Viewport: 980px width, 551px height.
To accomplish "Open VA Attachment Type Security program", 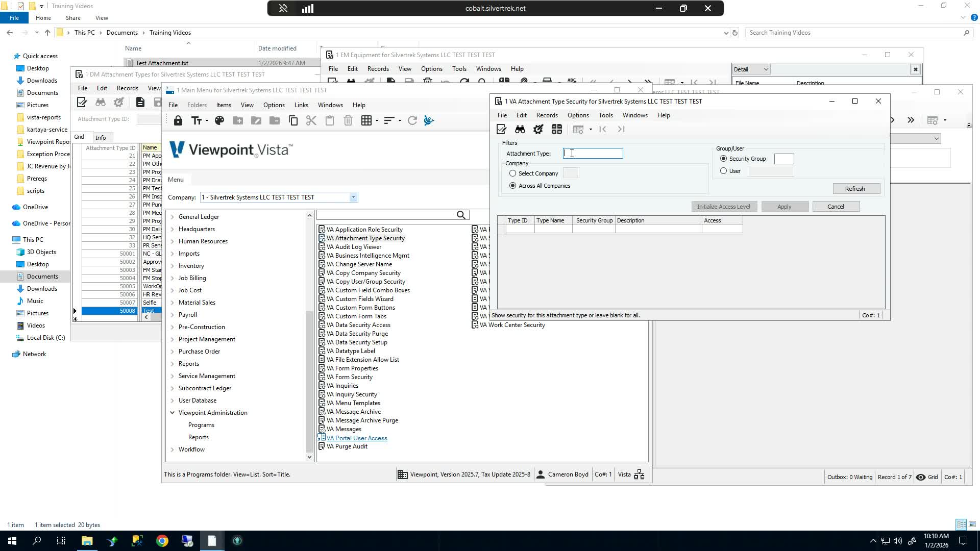I will (x=365, y=238).
